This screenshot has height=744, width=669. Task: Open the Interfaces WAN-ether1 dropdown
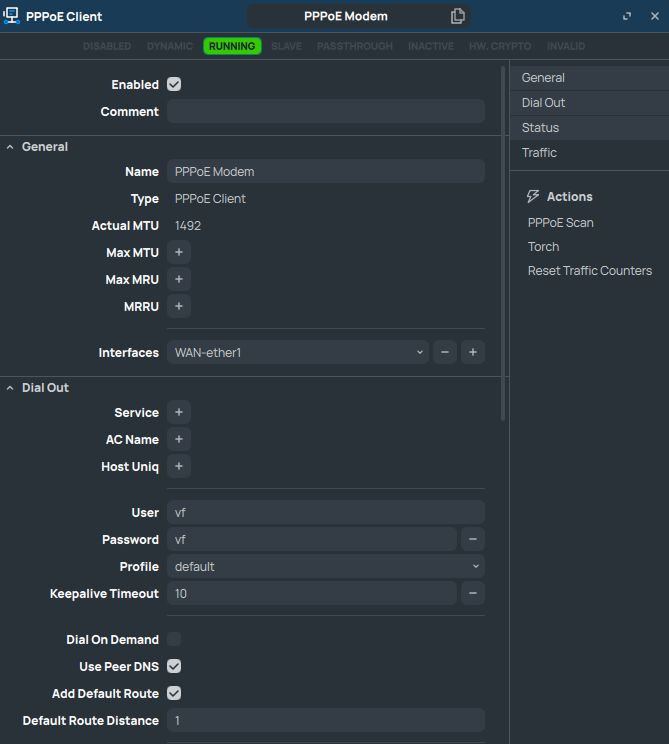click(x=298, y=353)
